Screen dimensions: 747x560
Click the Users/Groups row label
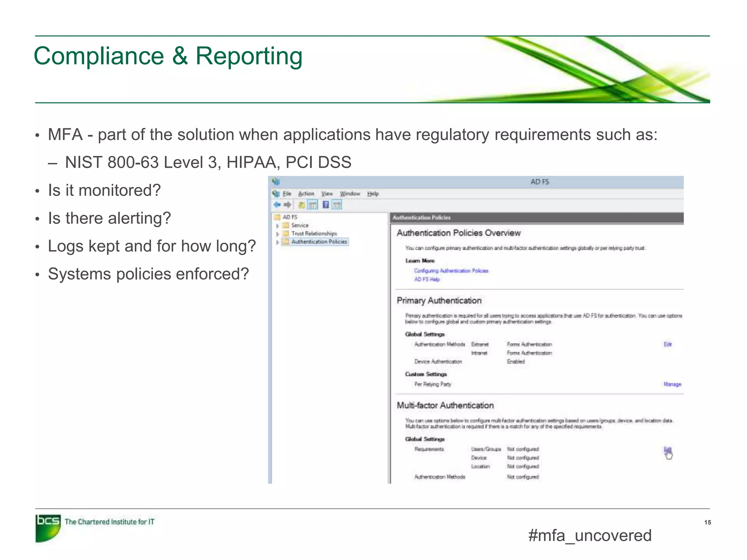(x=486, y=449)
